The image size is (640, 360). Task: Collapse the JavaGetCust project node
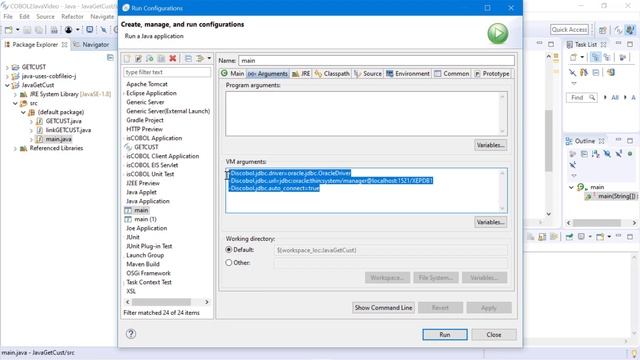click(x=7, y=85)
